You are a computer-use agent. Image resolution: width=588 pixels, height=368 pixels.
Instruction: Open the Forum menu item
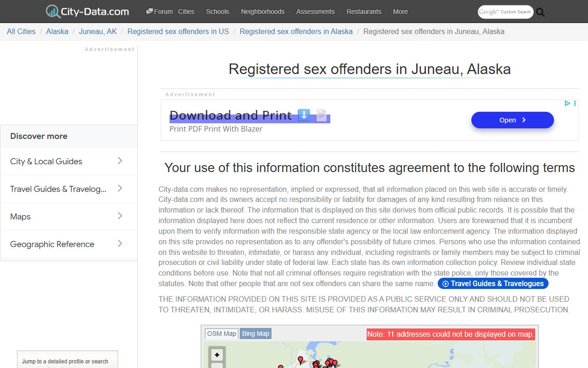159,11
